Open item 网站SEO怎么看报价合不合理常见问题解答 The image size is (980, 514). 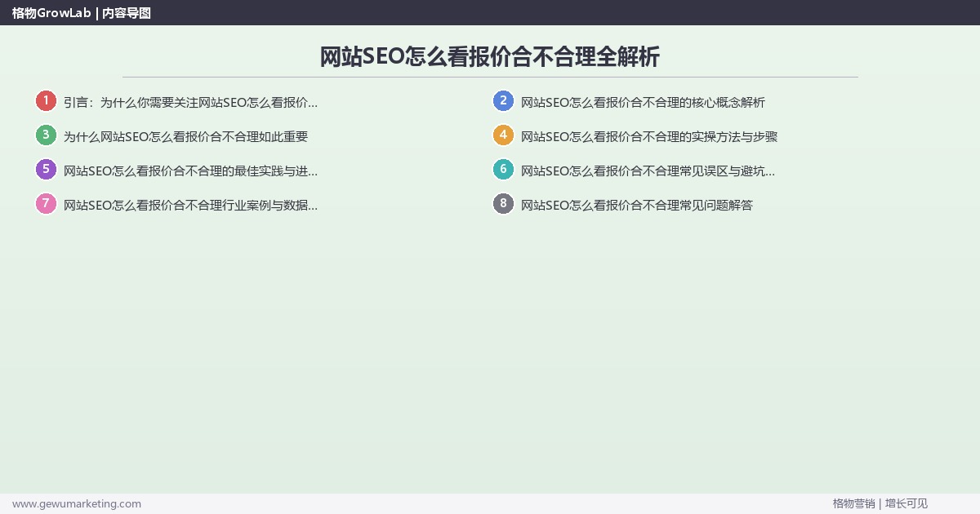637,206
